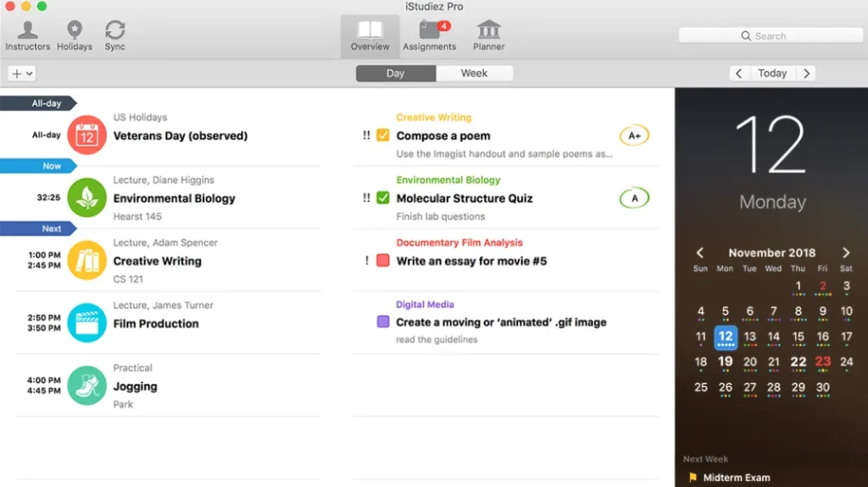Click the Film Production clapperboard icon
868x487 pixels.
coord(86,323)
